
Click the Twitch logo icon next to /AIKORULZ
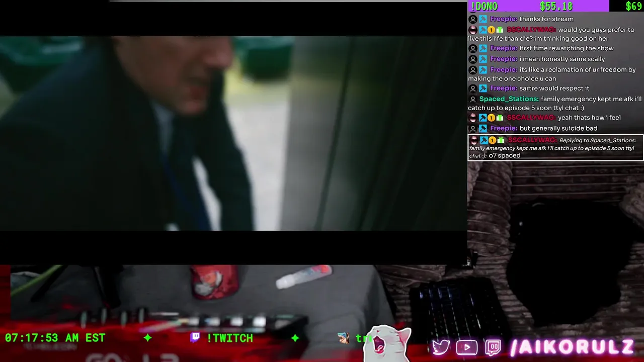click(494, 347)
